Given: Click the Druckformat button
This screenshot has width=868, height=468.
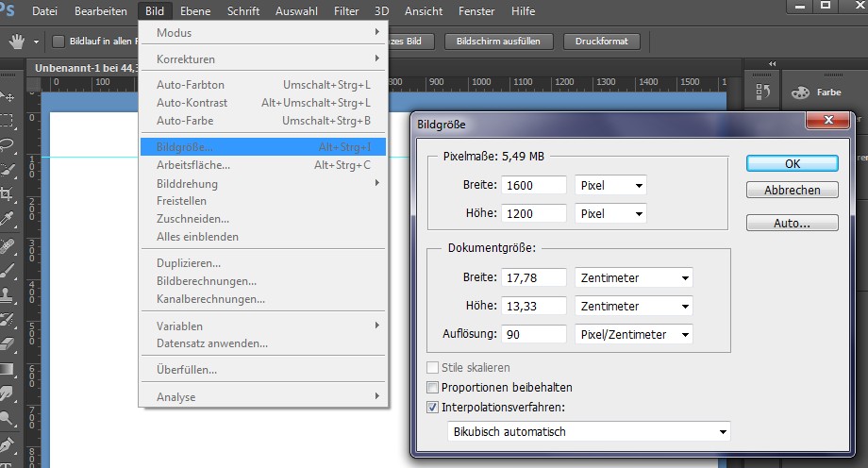Looking at the screenshot, I should [x=602, y=41].
